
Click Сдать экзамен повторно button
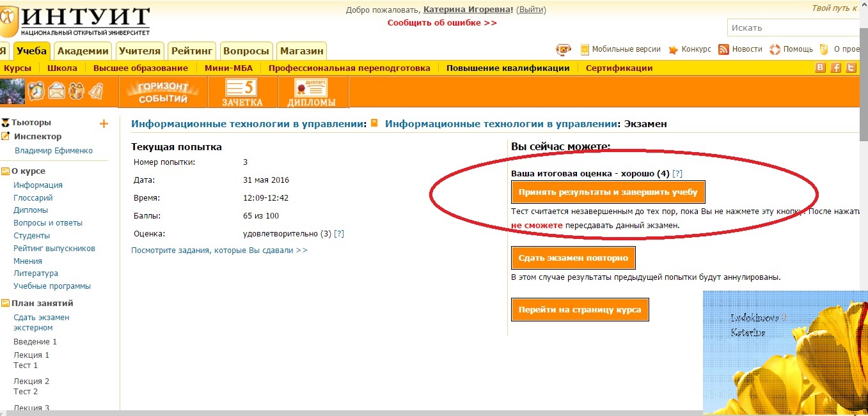point(573,258)
